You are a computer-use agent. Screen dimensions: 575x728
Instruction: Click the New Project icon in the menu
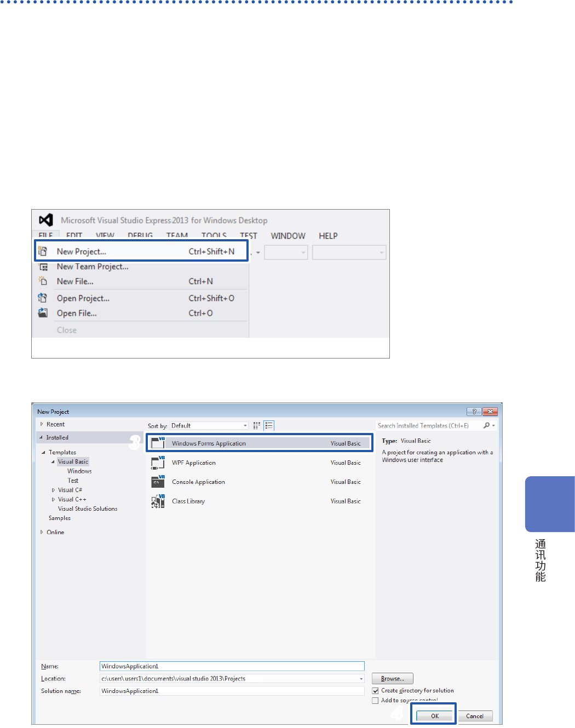pyautogui.click(x=43, y=251)
